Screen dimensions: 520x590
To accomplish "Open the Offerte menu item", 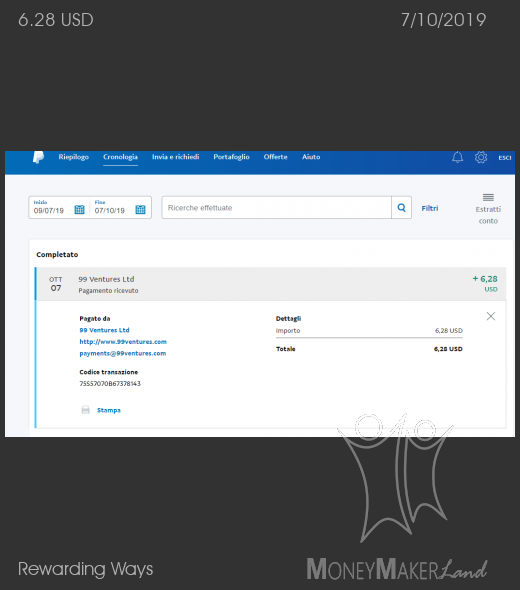I will (275, 157).
